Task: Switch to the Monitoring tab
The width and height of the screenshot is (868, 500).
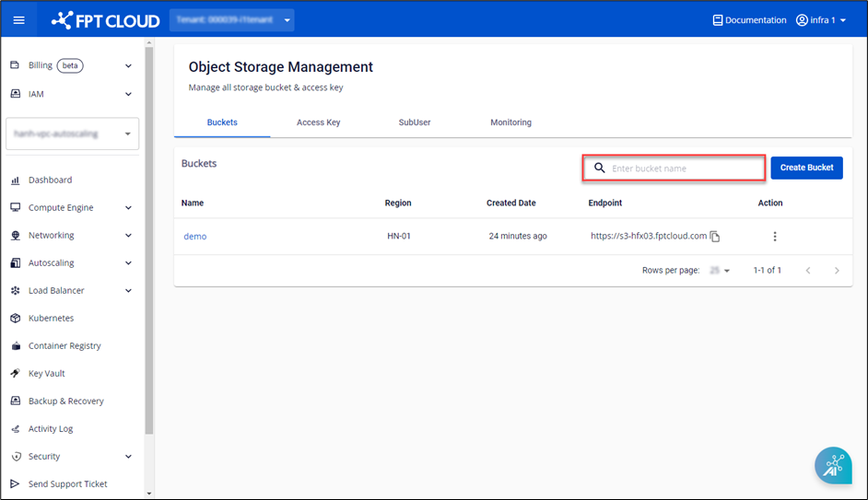Action: pos(511,122)
